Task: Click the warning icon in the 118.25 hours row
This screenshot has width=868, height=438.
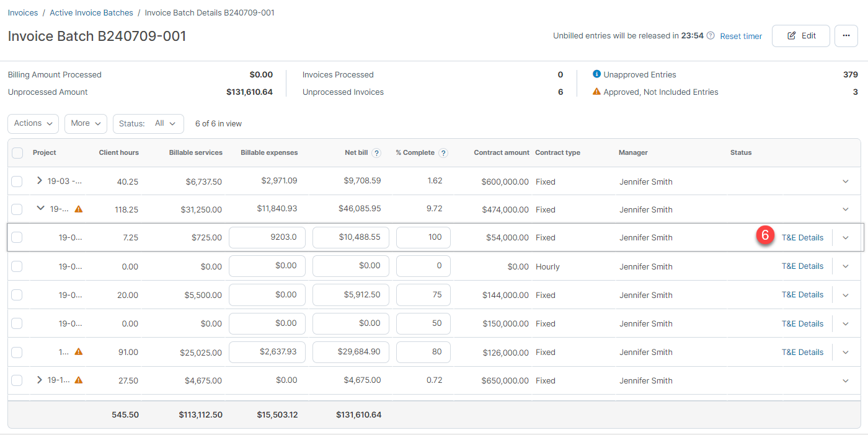Action: coord(79,209)
